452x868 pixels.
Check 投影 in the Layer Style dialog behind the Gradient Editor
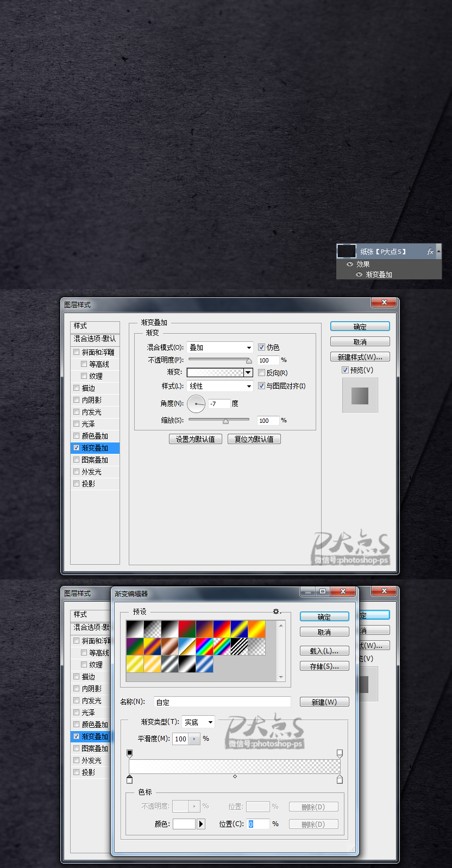click(x=77, y=772)
